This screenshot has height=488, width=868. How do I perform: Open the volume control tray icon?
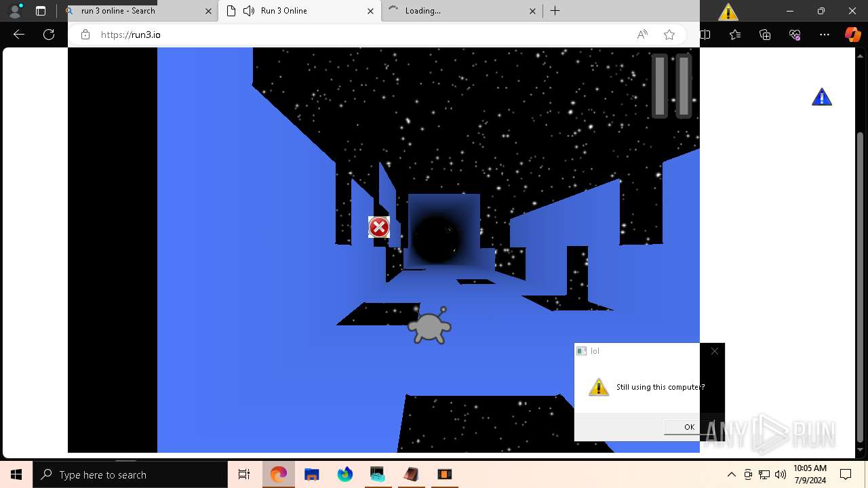(781, 474)
